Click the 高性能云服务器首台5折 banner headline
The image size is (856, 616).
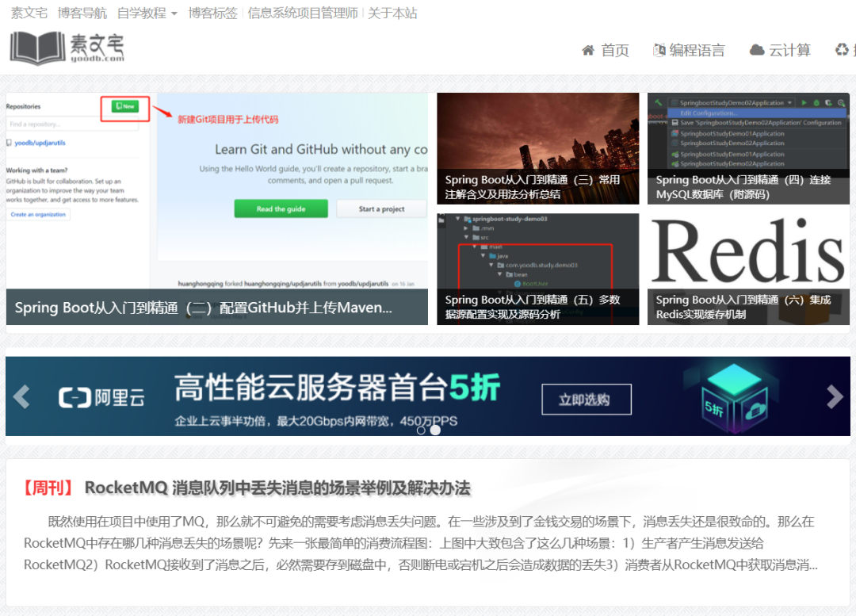337,388
